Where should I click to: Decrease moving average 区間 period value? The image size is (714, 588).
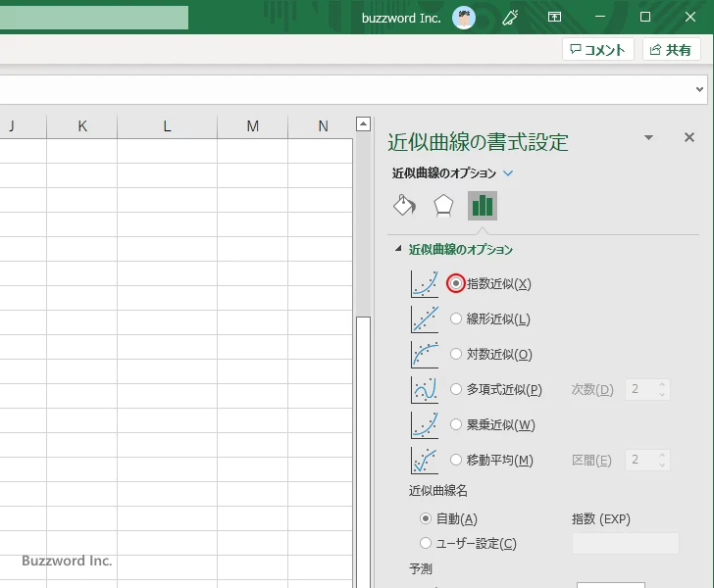662,465
